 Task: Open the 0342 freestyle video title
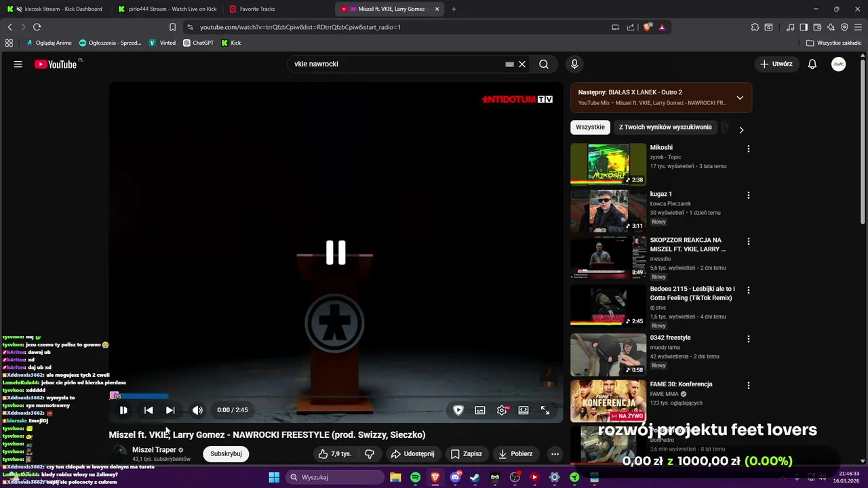670,338
